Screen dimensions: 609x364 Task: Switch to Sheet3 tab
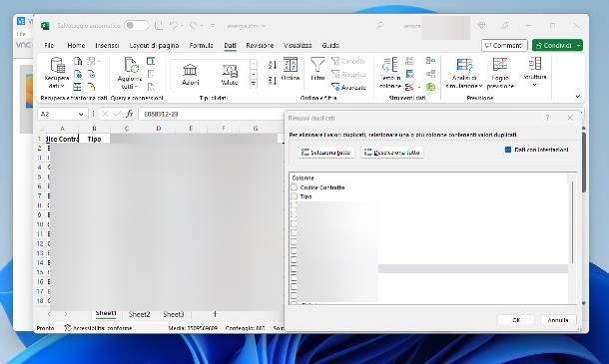(x=174, y=314)
